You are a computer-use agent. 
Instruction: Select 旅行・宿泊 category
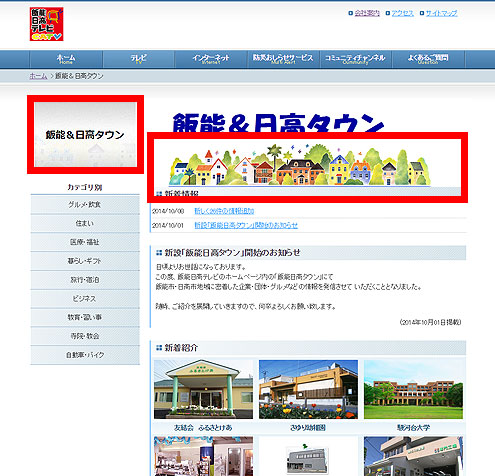[85, 280]
